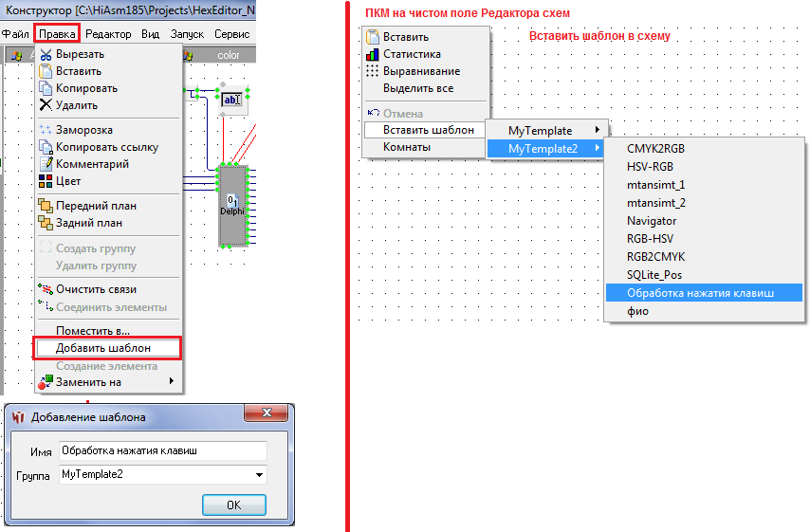Click the Комментарий note icon
Viewport: 810px width, 532px height.
[46, 164]
